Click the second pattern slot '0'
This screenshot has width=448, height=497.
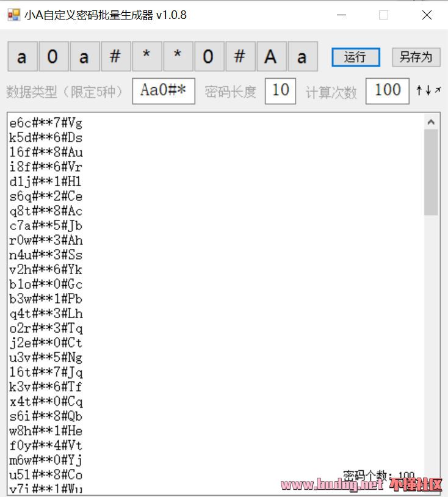[54, 57]
